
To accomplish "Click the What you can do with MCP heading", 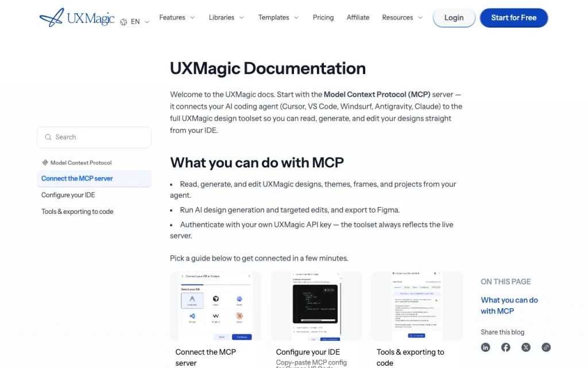I will [x=257, y=163].
